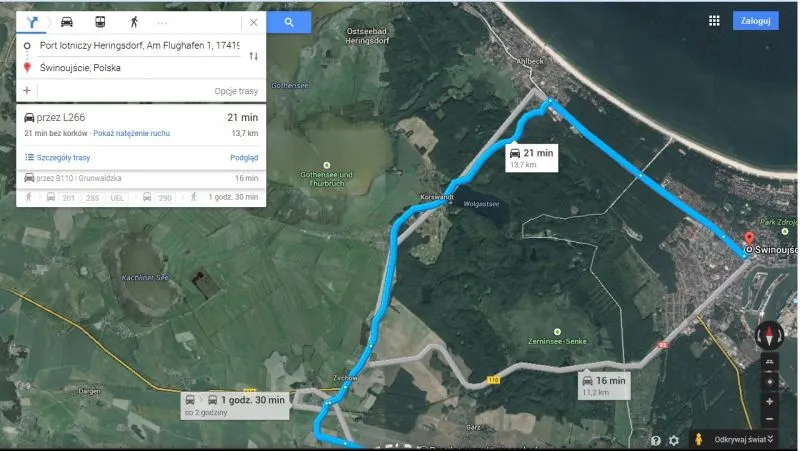Screen dimensions: 800x451
Task: Select the public transit mode icon
Action: (100, 22)
